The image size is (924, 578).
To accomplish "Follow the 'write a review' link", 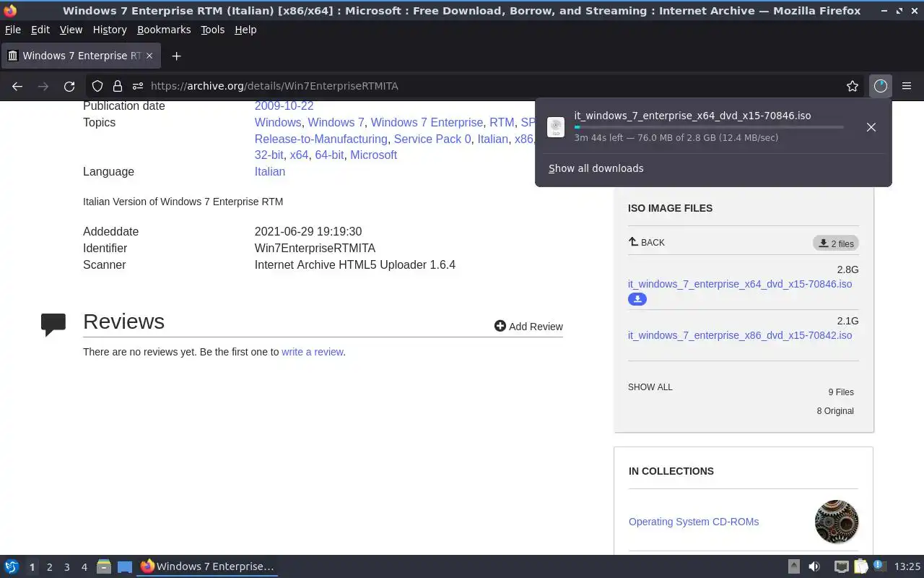I will click(x=313, y=352).
